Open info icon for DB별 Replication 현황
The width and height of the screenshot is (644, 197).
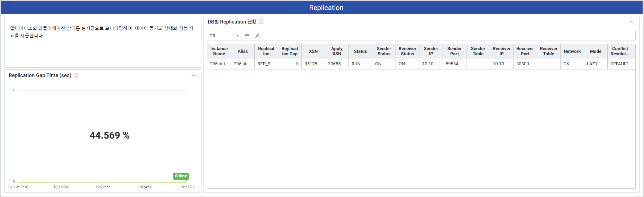pos(261,22)
